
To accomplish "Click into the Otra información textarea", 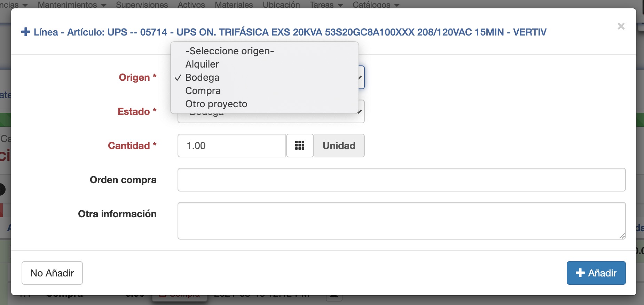I will (401, 221).
